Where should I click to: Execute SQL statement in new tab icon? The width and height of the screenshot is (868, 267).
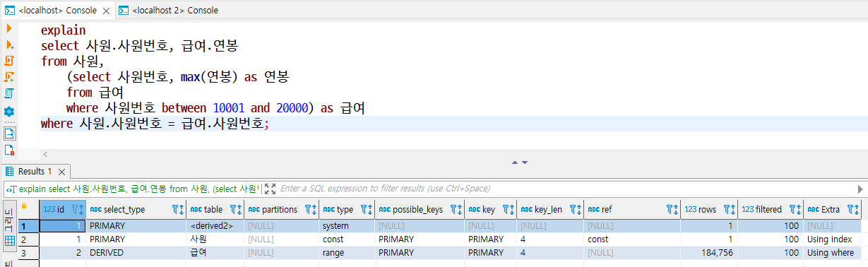(9, 44)
